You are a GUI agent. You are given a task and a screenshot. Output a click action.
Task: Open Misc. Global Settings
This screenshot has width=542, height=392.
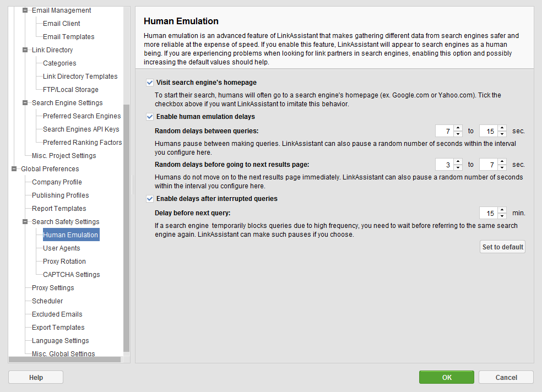tap(63, 353)
